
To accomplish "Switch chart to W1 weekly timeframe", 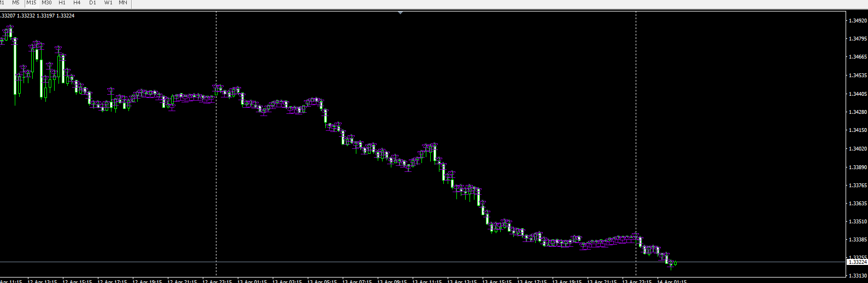I will (108, 3).
